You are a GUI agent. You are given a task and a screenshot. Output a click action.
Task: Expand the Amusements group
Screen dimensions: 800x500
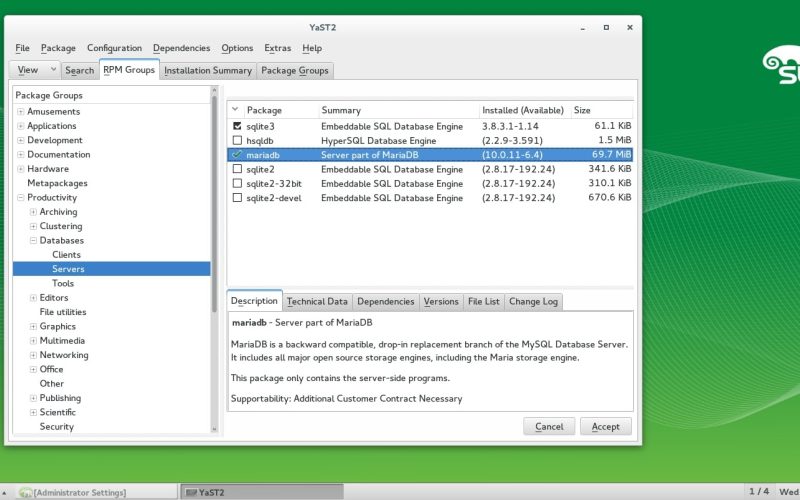click(x=21, y=111)
